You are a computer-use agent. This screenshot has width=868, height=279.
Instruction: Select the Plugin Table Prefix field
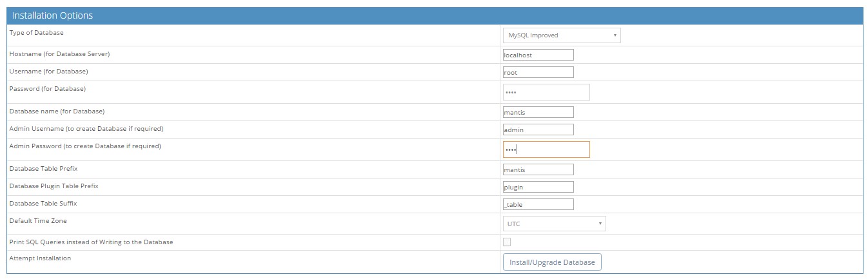tap(538, 188)
